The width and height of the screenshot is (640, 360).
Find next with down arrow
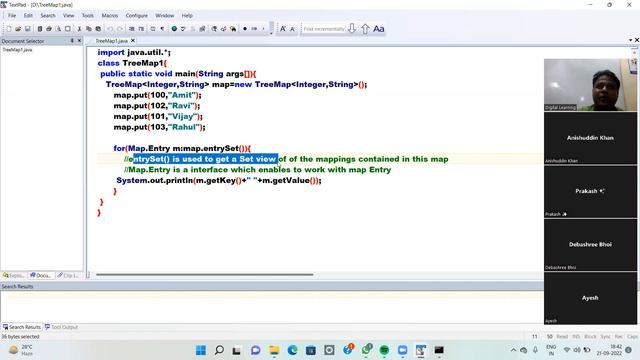coord(352,29)
